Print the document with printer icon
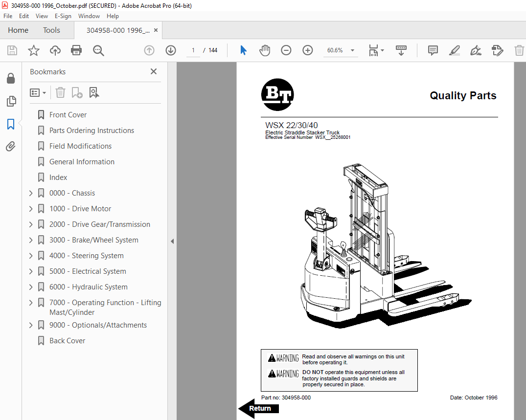 76,50
